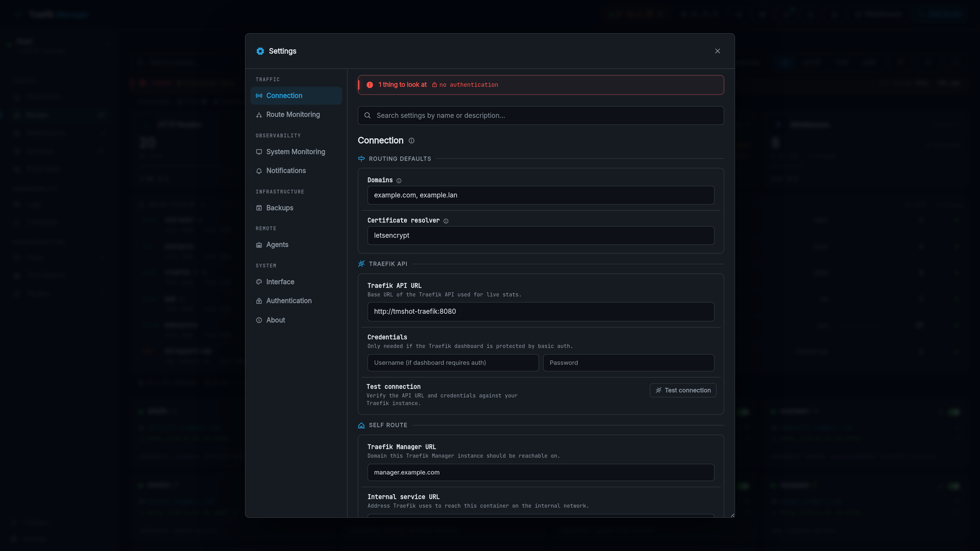
Task: Click the Authentication lock icon in sidebar
Action: point(259,301)
